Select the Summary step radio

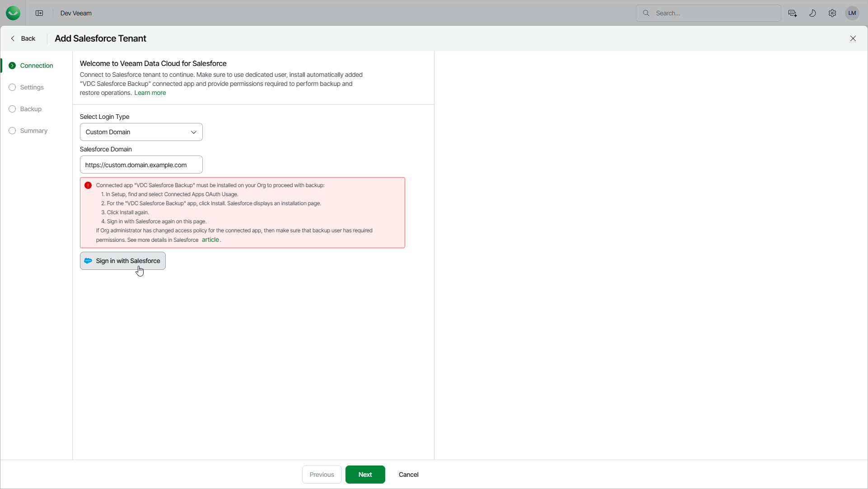point(12,131)
